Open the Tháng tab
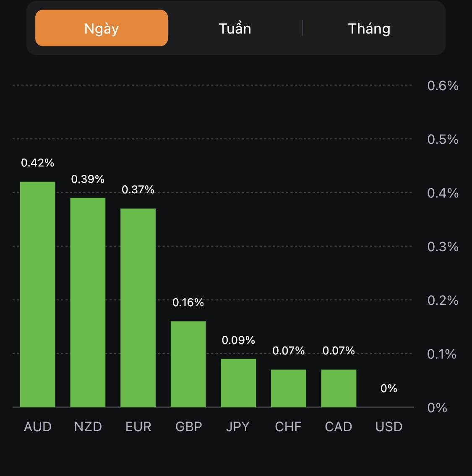The image size is (472, 476). tap(369, 29)
